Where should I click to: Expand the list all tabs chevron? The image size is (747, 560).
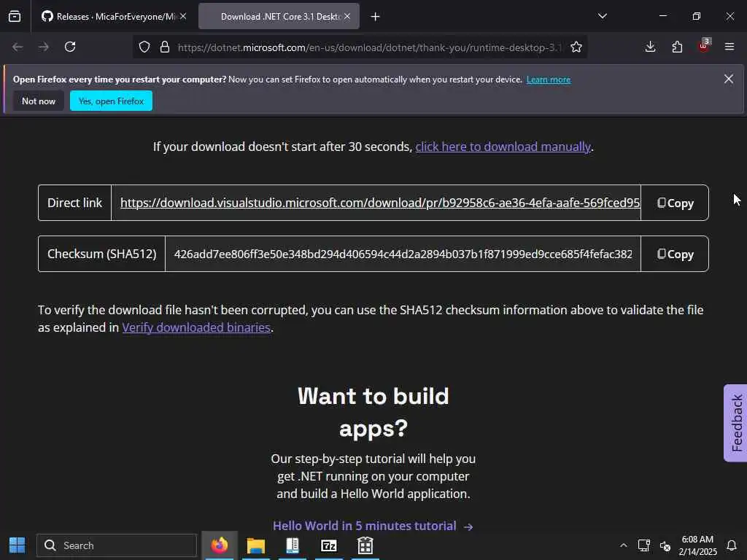pyautogui.click(x=602, y=16)
